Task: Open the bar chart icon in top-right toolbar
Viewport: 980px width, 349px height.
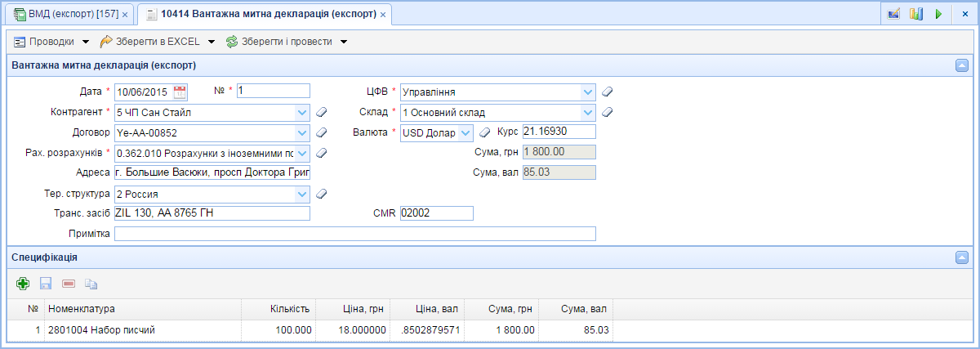Action: click(x=916, y=14)
